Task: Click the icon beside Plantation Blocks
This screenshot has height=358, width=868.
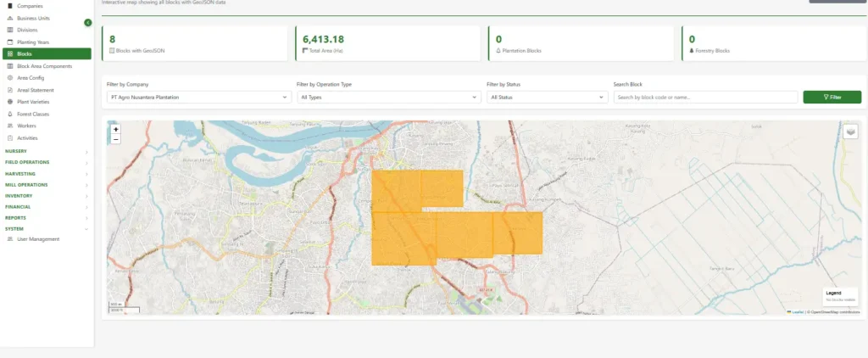Action: click(x=498, y=50)
